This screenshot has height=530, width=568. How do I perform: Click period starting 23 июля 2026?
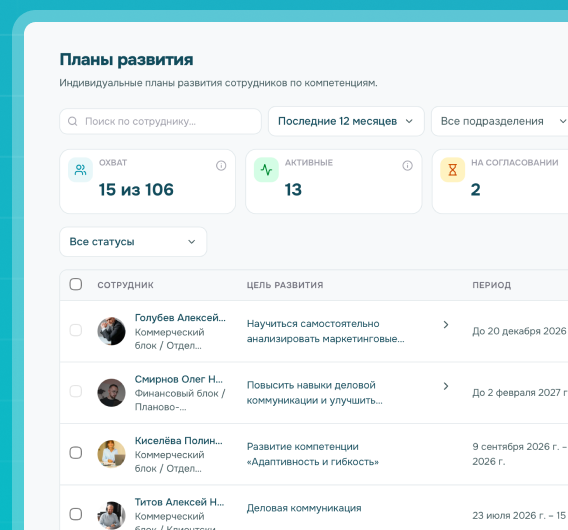(x=519, y=516)
